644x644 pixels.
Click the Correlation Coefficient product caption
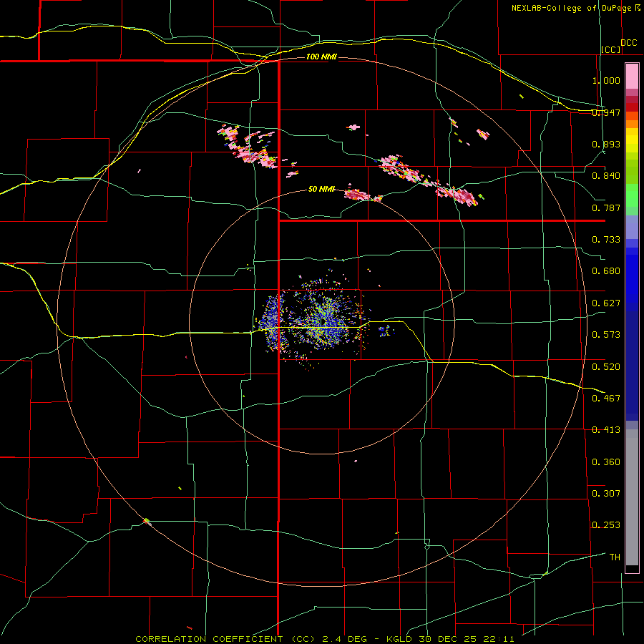click(325, 639)
